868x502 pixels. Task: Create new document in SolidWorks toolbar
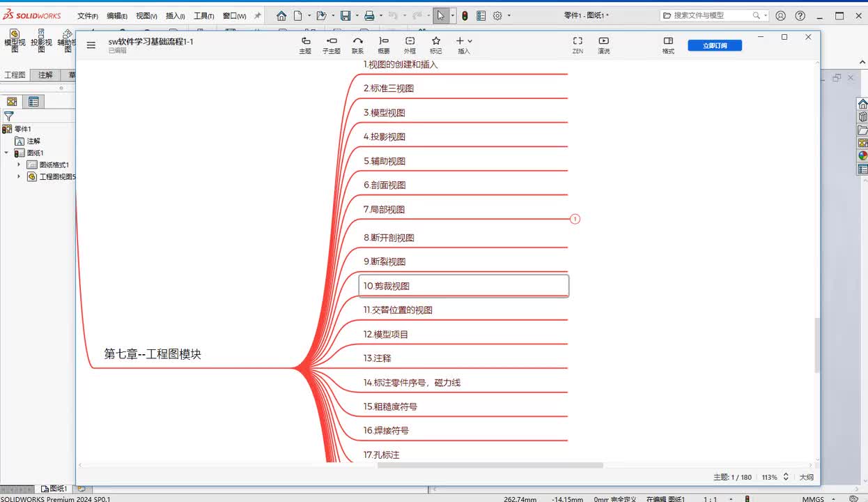[x=298, y=15]
